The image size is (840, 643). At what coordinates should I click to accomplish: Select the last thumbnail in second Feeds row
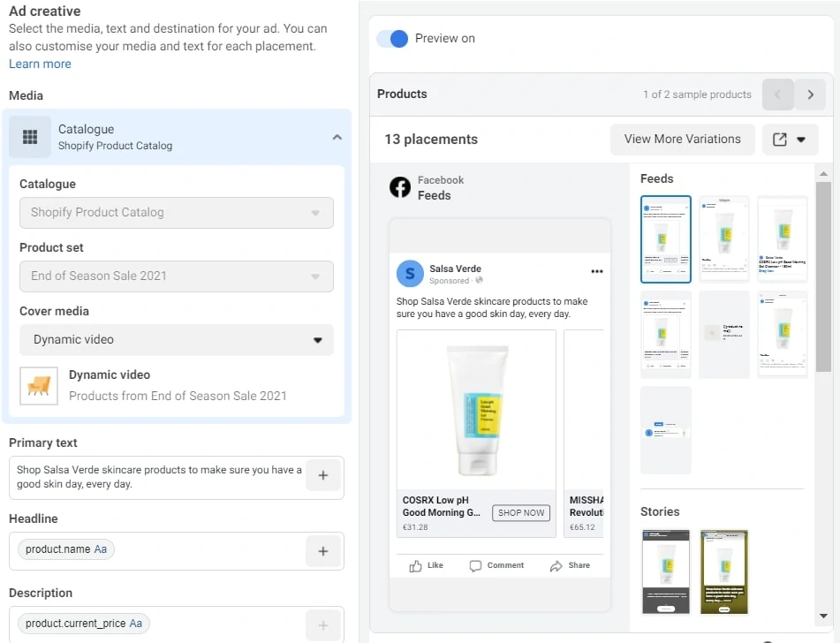coord(782,335)
